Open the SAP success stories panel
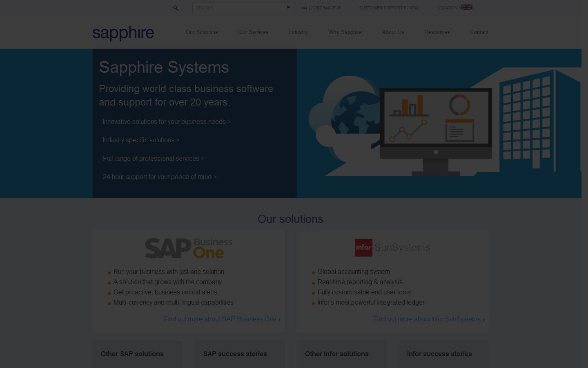Screen dimensions: 588x368 point(240,355)
